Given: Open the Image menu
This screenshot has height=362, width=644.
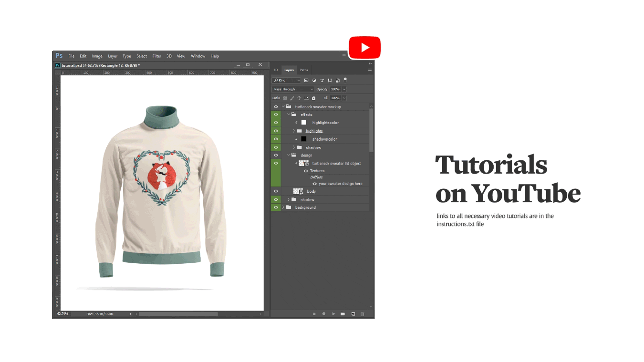Looking at the screenshot, I should pyautogui.click(x=97, y=56).
